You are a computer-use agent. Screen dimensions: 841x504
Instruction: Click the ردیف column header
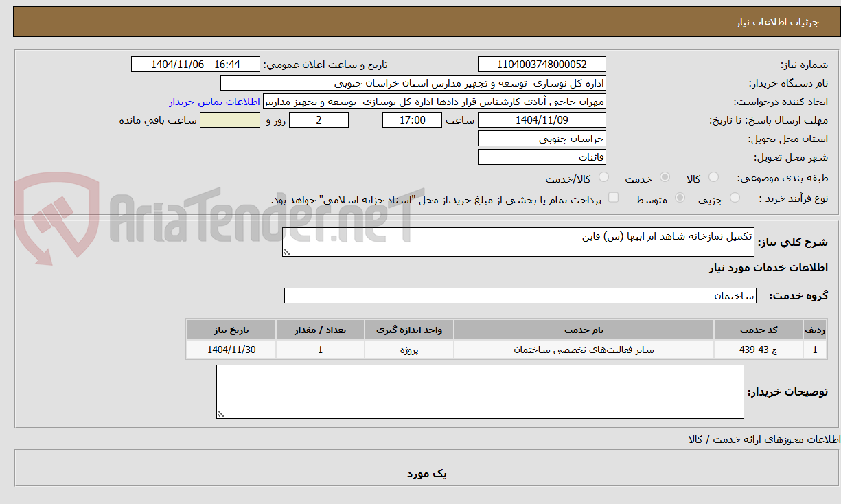pos(815,330)
